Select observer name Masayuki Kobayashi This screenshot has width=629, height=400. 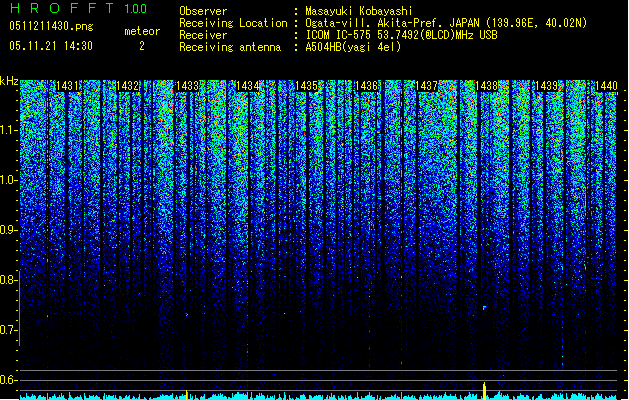[359, 11]
